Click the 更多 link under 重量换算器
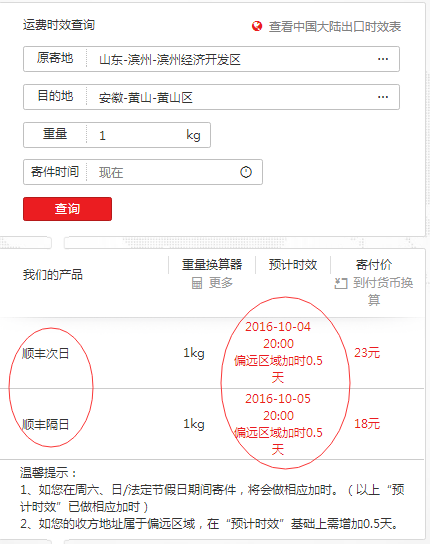The width and height of the screenshot is (430, 544). tap(221, 283)
